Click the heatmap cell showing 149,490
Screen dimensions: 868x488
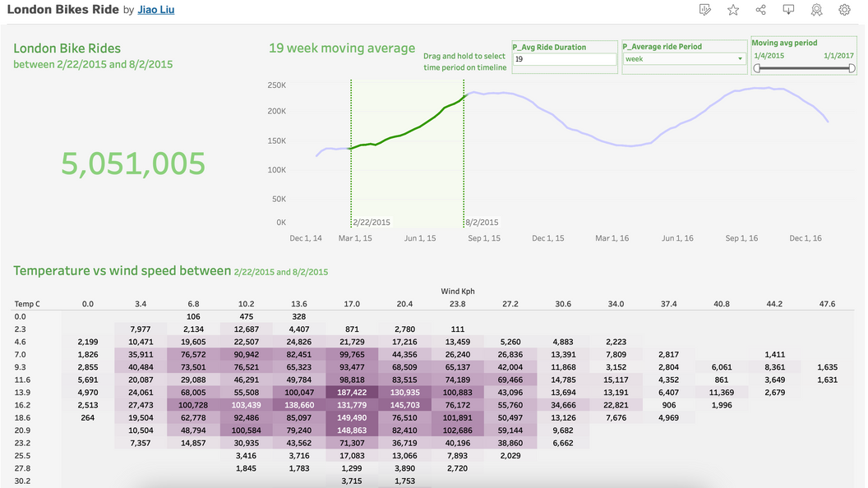pyautogui.click(x=352, y=417)
